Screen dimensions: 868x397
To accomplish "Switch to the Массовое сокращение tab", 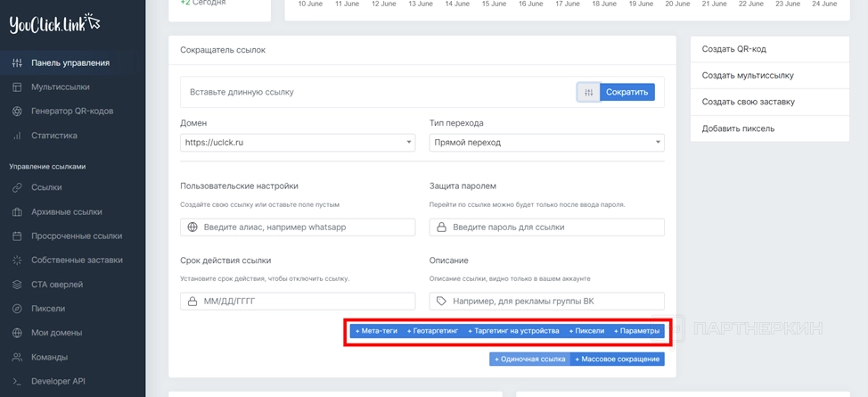I will (618, 359).
